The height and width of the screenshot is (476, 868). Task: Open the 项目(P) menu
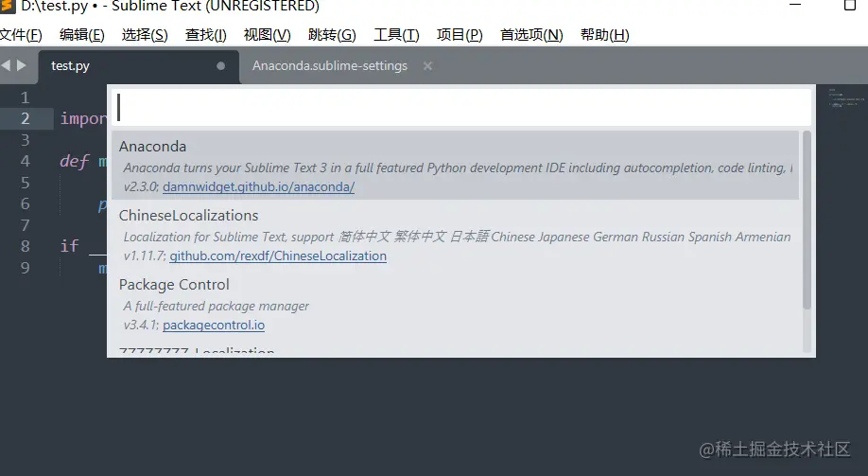(x=460, y=35)
